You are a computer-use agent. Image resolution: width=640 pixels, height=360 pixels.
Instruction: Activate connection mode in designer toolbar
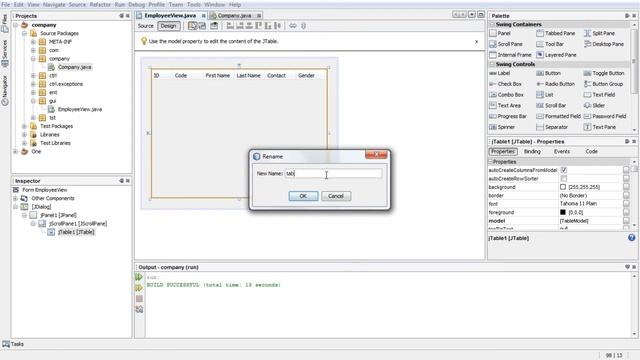202,26
